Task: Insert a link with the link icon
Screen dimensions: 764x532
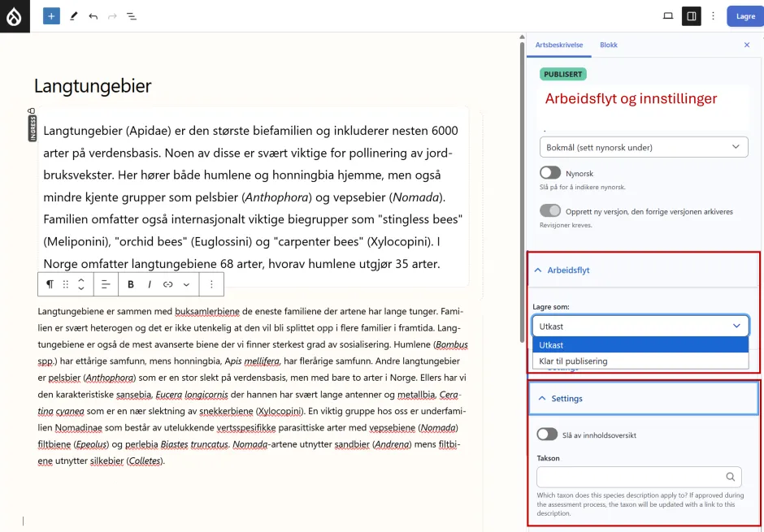Action: pyautogui.click(x=167, y=284)
